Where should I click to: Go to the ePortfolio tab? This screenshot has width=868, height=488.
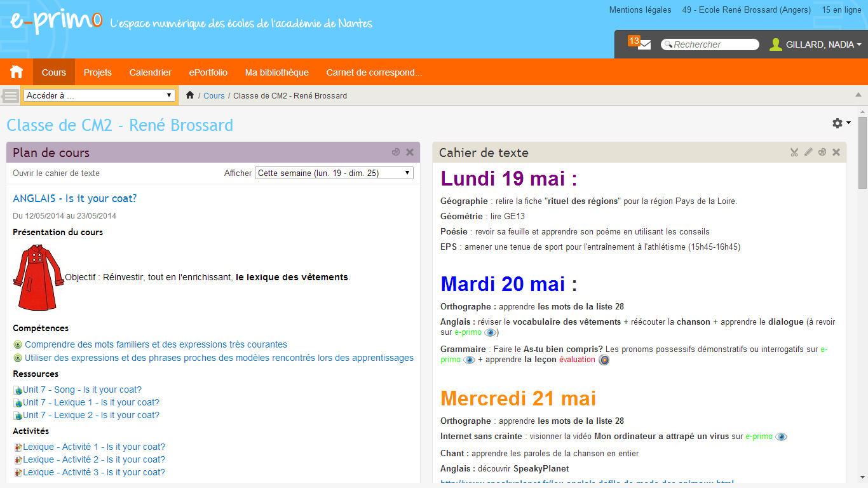pos(208,72)
